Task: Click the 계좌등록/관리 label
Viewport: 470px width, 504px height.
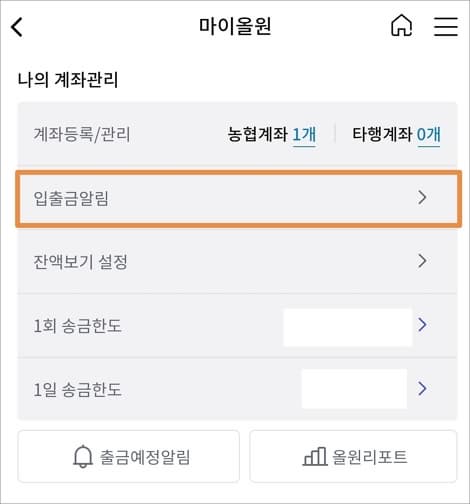Action: (82, 135)
